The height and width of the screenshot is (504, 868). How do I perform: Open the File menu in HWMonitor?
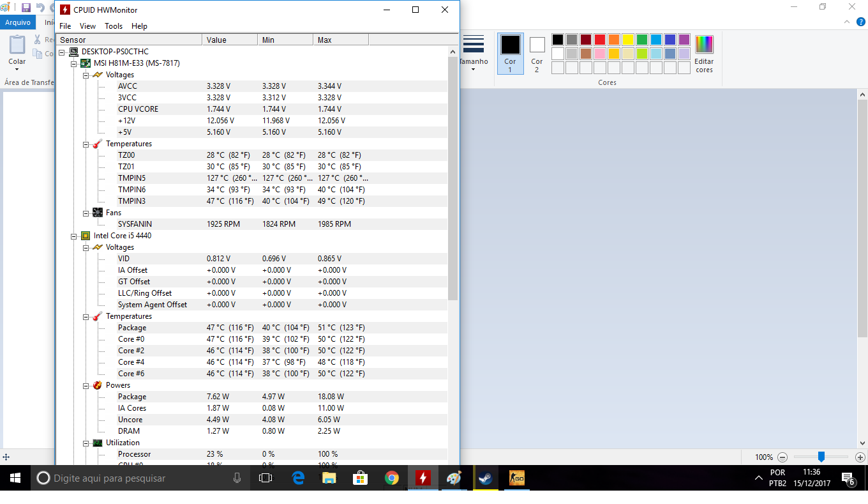(65, 26)
